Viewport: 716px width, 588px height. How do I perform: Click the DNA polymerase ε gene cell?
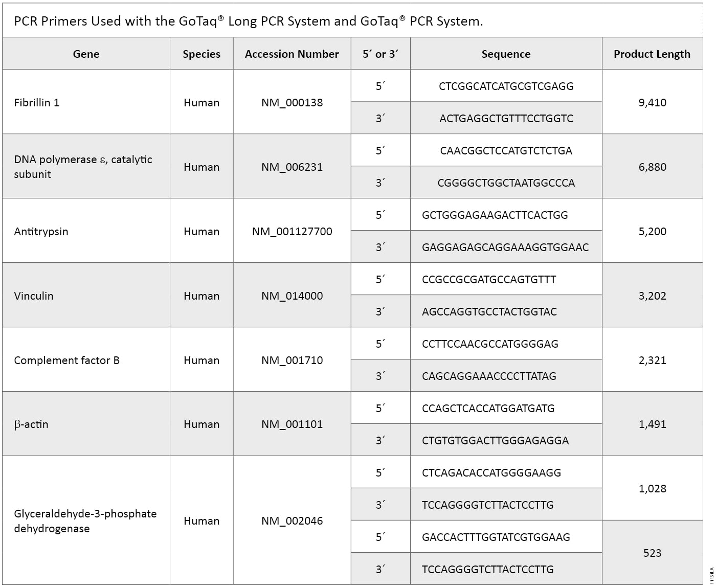coord(83,167)
